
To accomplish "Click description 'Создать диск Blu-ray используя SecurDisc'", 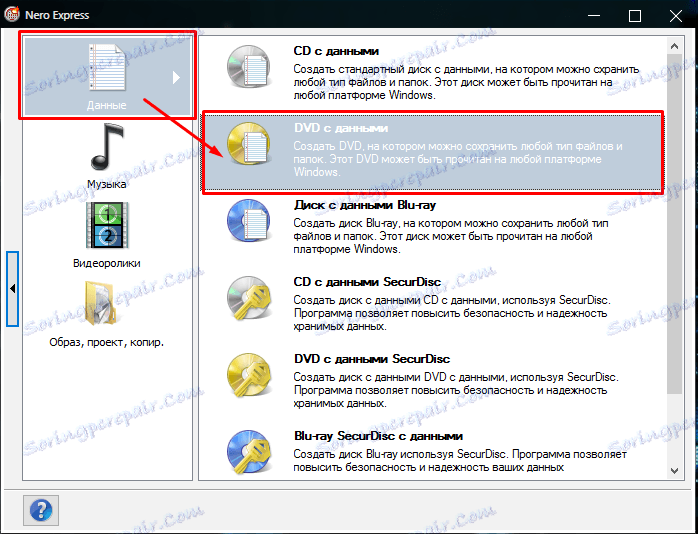I will pos(460,461).
